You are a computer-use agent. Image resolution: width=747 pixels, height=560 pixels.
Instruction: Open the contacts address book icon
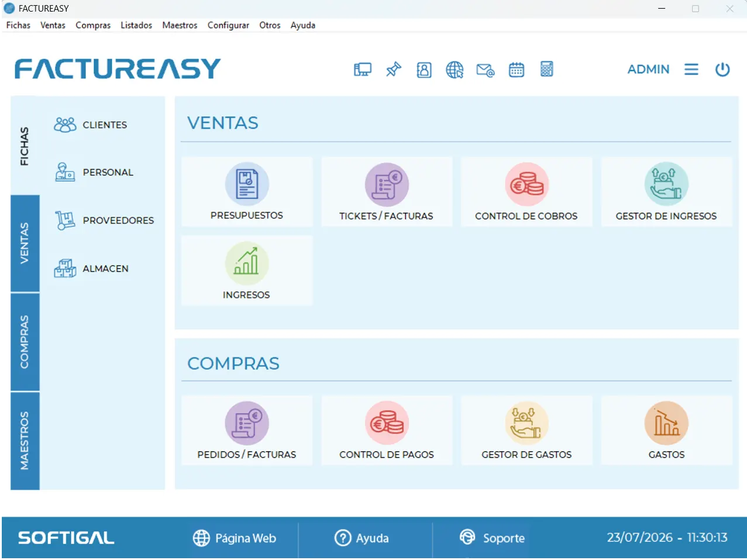tap(424, 70)
